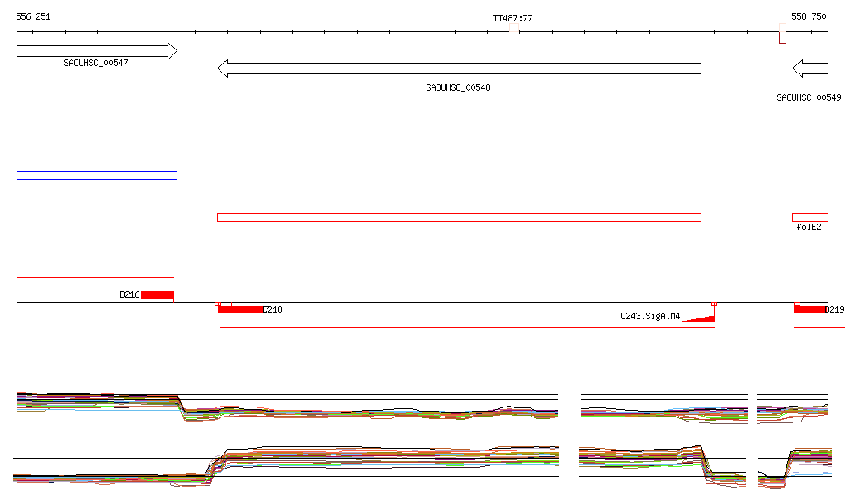This screenshot has width=845, height=504.
Task: Click the D218 text label
Action: click(x=272, y=309)
